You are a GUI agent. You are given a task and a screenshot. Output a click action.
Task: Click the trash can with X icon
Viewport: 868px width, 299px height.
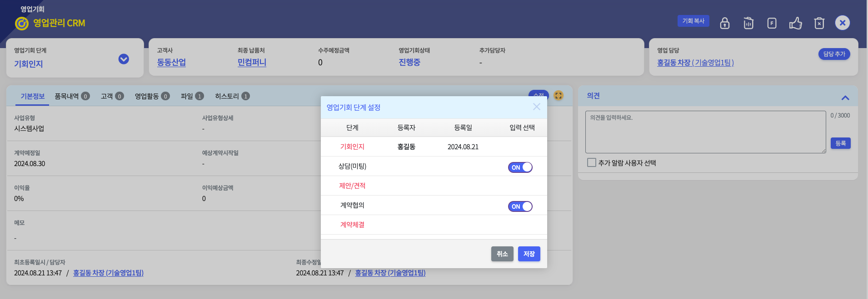(x=819, y=23)
